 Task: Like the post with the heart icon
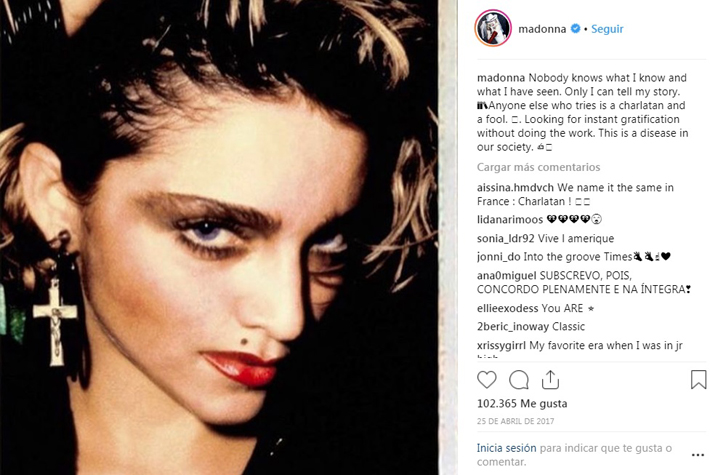(x=487, y=380)
